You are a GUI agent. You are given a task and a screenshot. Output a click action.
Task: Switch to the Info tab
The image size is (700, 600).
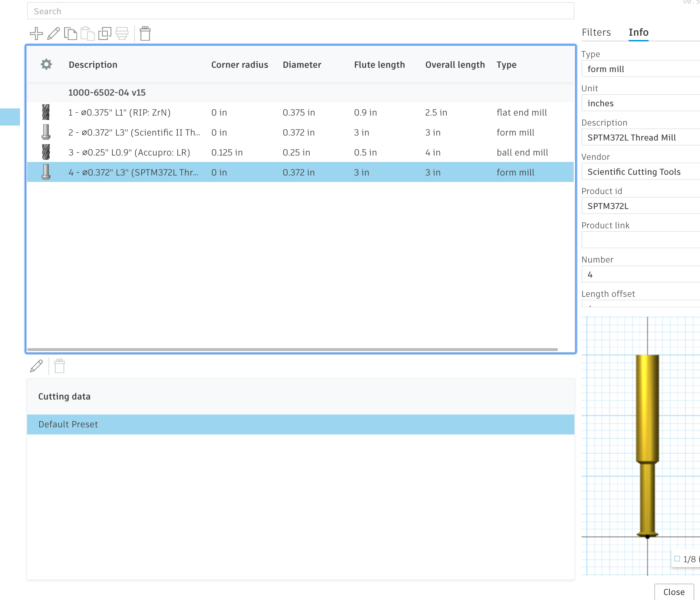click(x=639, y=32)
